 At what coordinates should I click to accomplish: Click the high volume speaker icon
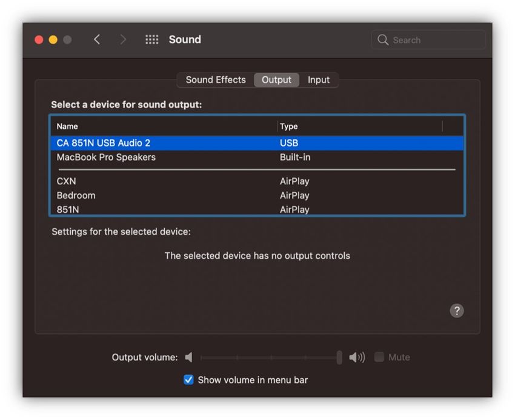pos(357,358)
